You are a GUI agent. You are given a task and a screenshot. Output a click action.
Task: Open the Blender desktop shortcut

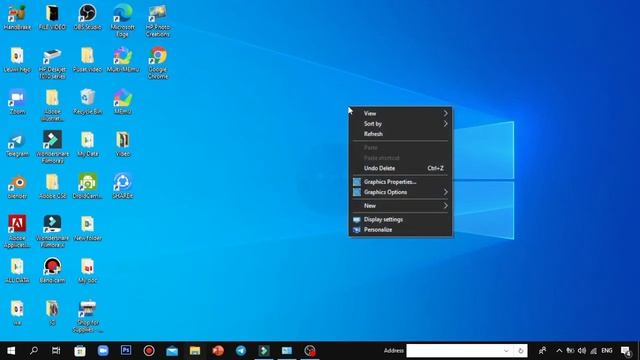coord(17,186)
